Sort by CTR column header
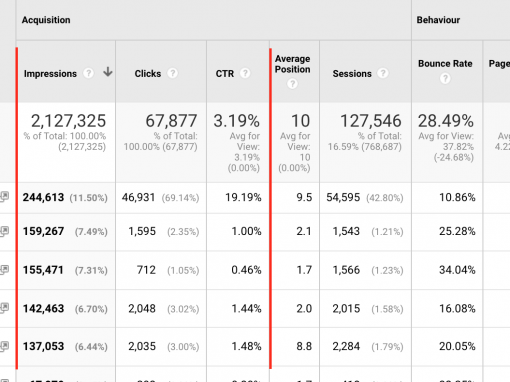 click(225, 74)
